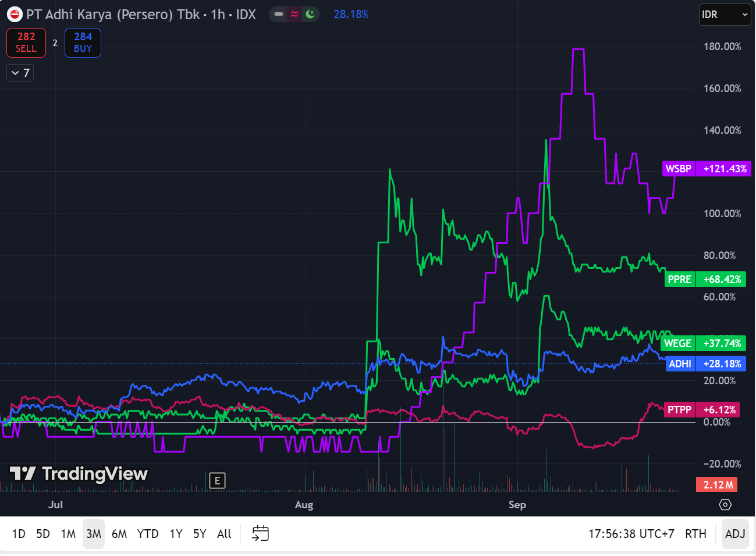Click the WEGE price label
The height and width of the screenshot is (556, 756).
pyautogui.click(x=678, y=343)
